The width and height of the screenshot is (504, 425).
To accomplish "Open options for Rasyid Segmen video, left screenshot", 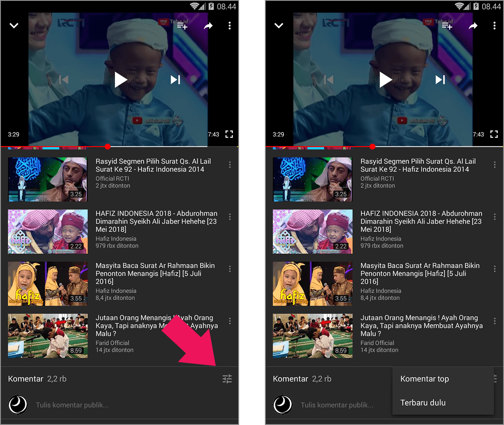I will point(230,165).
